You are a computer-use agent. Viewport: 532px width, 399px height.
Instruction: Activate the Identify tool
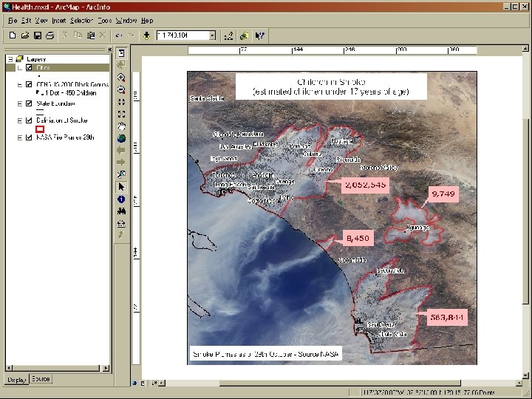click(x=121, y=199)
